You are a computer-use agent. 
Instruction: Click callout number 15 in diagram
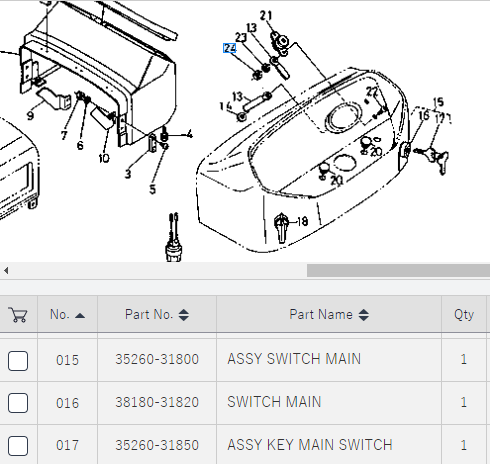tap(438, 102)
